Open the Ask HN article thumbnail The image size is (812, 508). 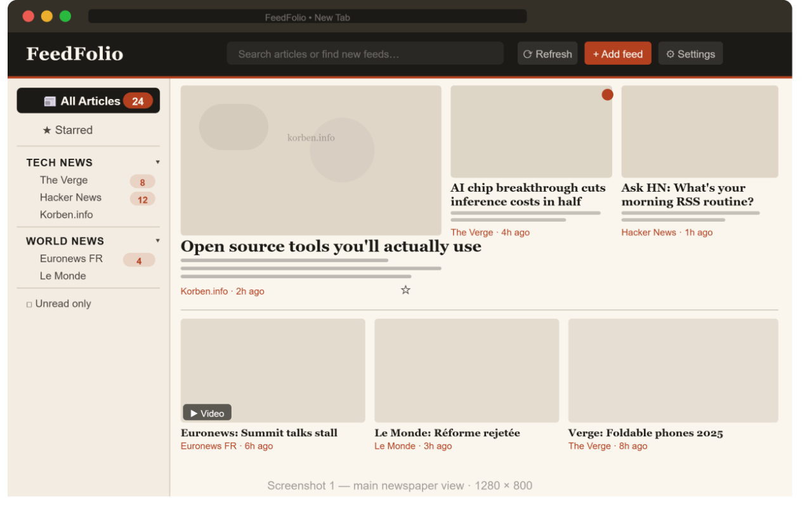pyautogui.click(x=700, y=131)
